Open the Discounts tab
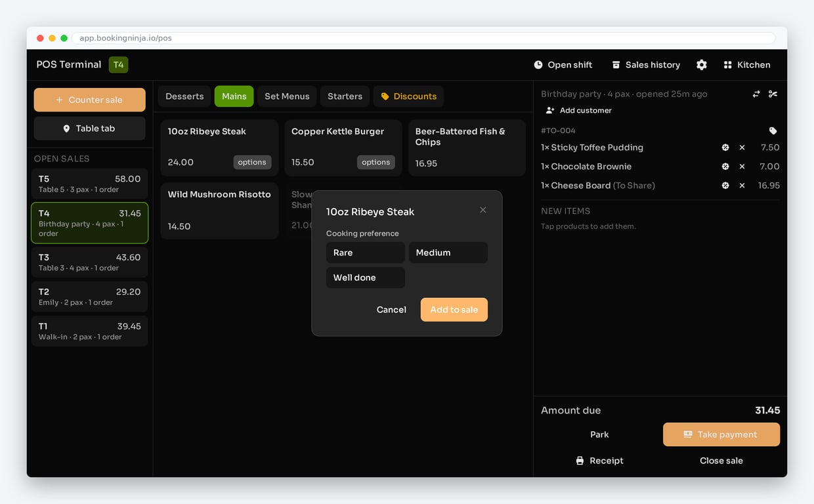This screenshot has width=814, height=504. 409,96
